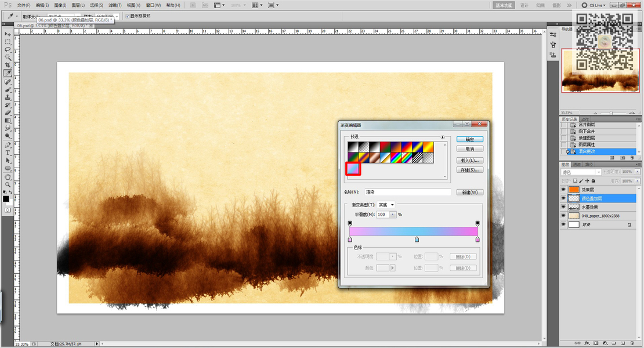Viewport: 644px width, 348px height.
Task: Create new snapshot camera icon in History panel
Action: pyautogui.click(x=623, y=158)
